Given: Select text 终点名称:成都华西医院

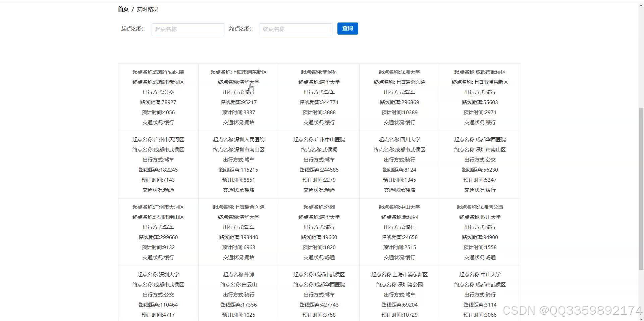Looking at the screenshot, I should (319, 285).
